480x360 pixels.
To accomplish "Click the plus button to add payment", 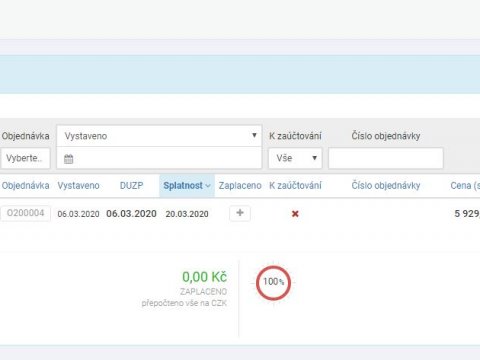I will pos(240,213).
